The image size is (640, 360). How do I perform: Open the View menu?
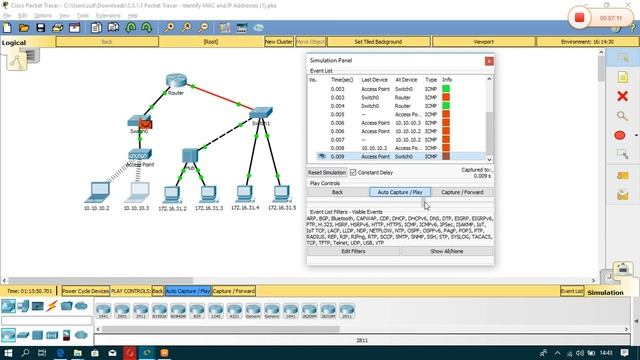[64, 16]
